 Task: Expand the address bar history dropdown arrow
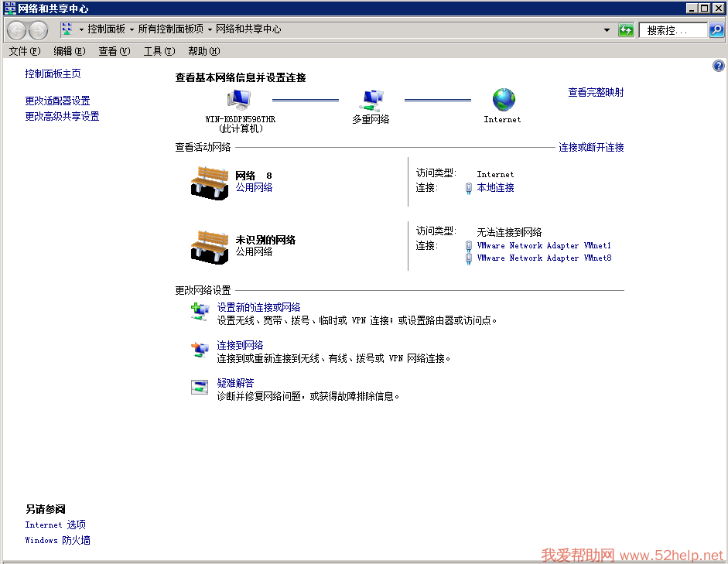[607, 30]
